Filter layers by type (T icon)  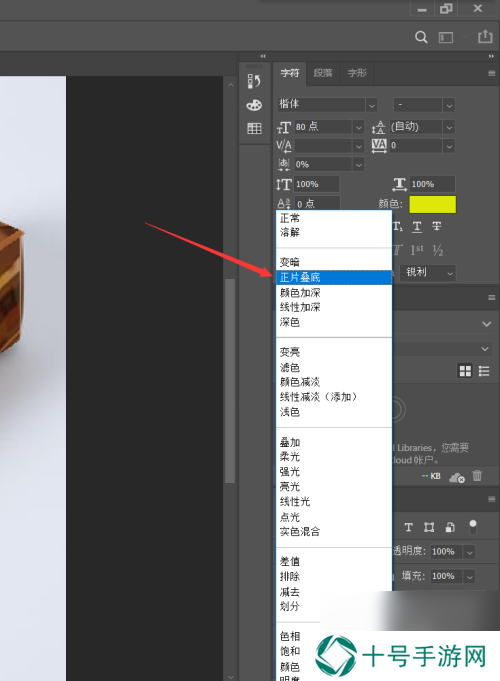pos(408,527)
